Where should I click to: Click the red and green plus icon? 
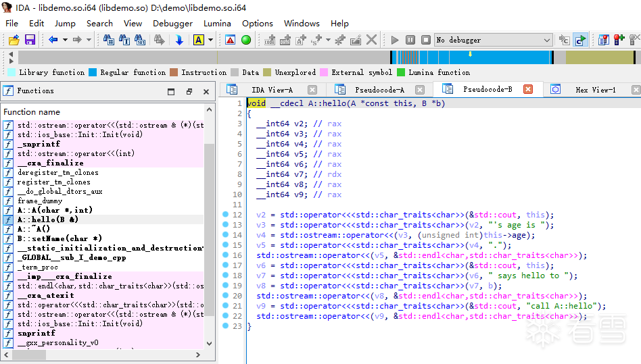(619, 40)
